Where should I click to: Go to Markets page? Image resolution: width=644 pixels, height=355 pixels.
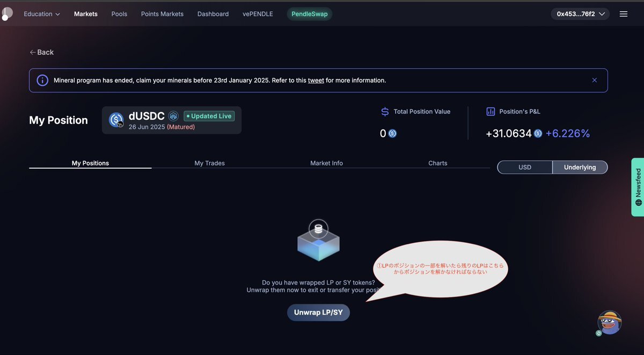pos(86,14)
